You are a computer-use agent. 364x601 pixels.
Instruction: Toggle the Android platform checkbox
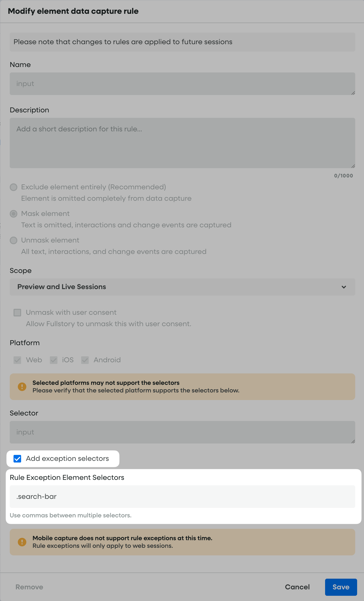pyautogui.click(x=85, y=360)
